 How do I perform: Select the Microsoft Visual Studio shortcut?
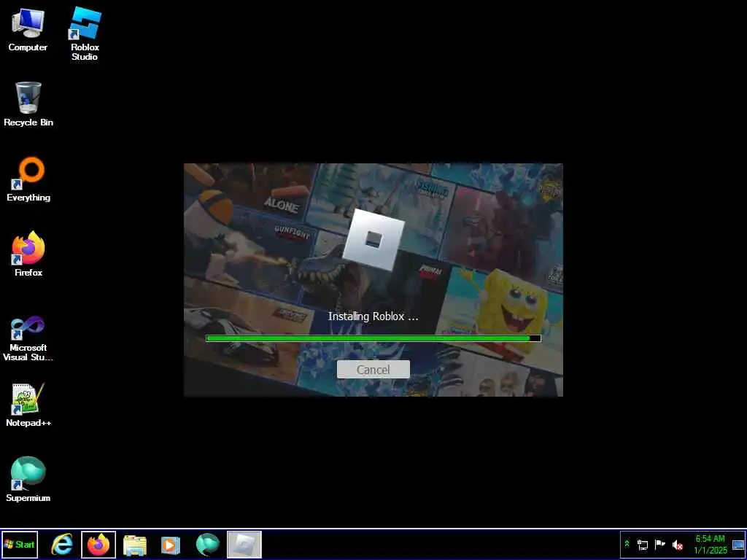click(x=28, y=338)
